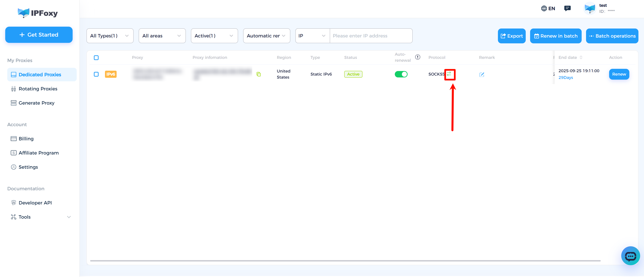Click the horizontal table scrollbar
The image size is (644, 277).
click(x=345, y=261)
